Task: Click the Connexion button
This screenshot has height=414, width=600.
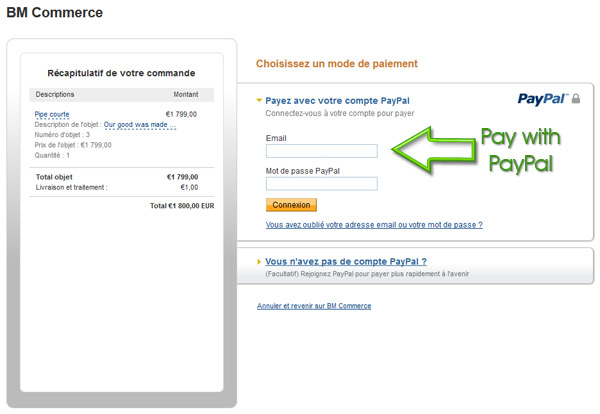Action: click(x=291, y=205)
